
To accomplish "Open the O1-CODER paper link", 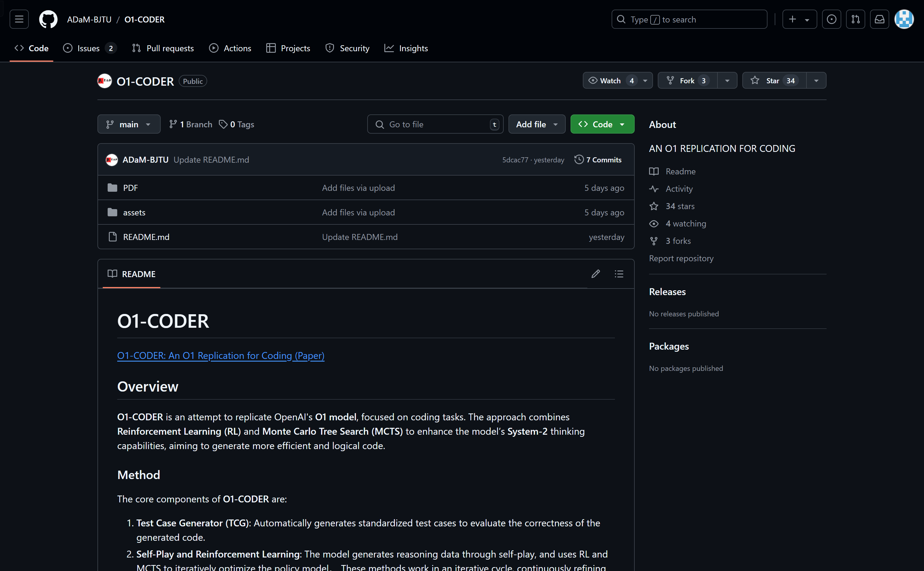I will tap(221, 355).
